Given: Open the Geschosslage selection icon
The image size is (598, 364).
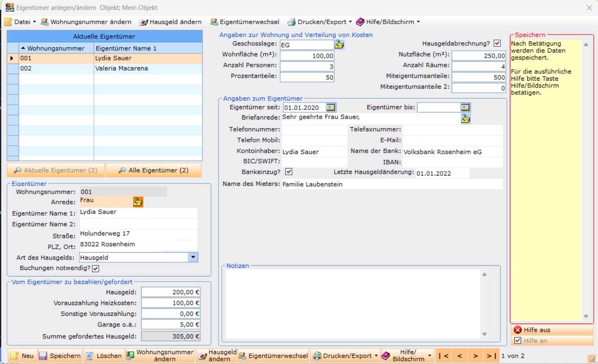Looking at the screenshot, I should 339,44.
